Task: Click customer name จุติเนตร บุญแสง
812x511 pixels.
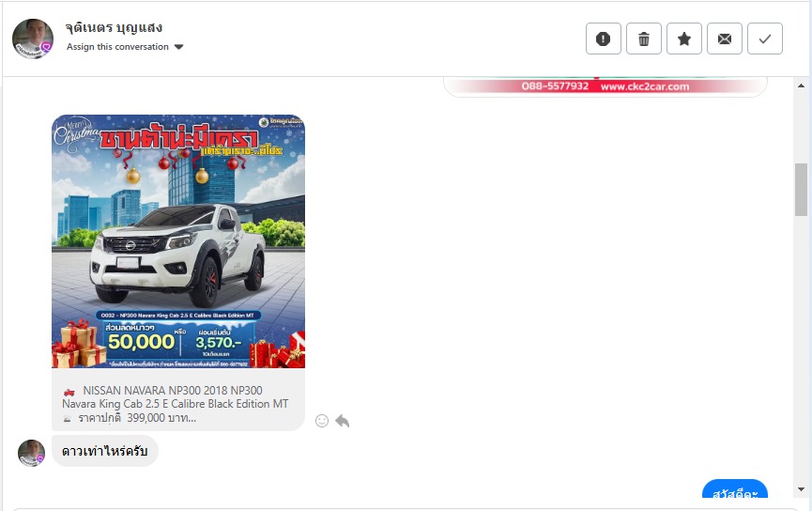Action: click(114, 27)
